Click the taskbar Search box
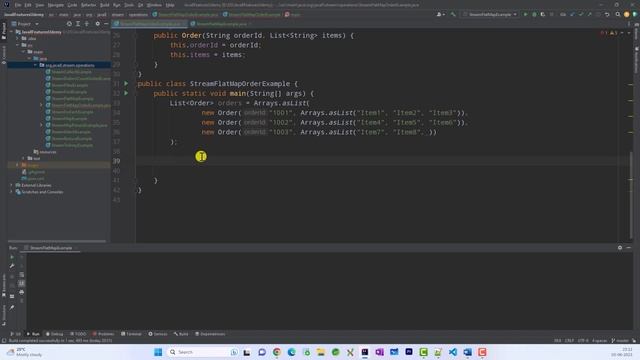This screenshot has width=640, height=360. click(x=203, y=352)
